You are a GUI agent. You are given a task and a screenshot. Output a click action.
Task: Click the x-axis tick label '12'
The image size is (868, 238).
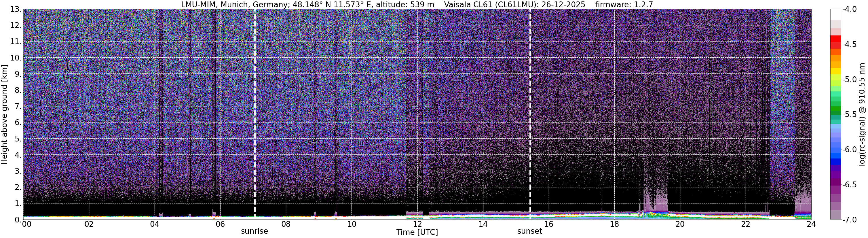[x=417, y=224]
